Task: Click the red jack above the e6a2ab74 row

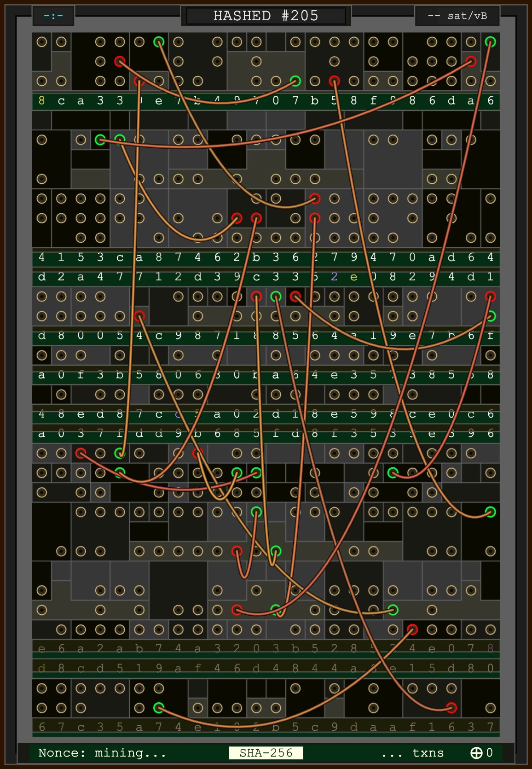Action: pos(412,629)
